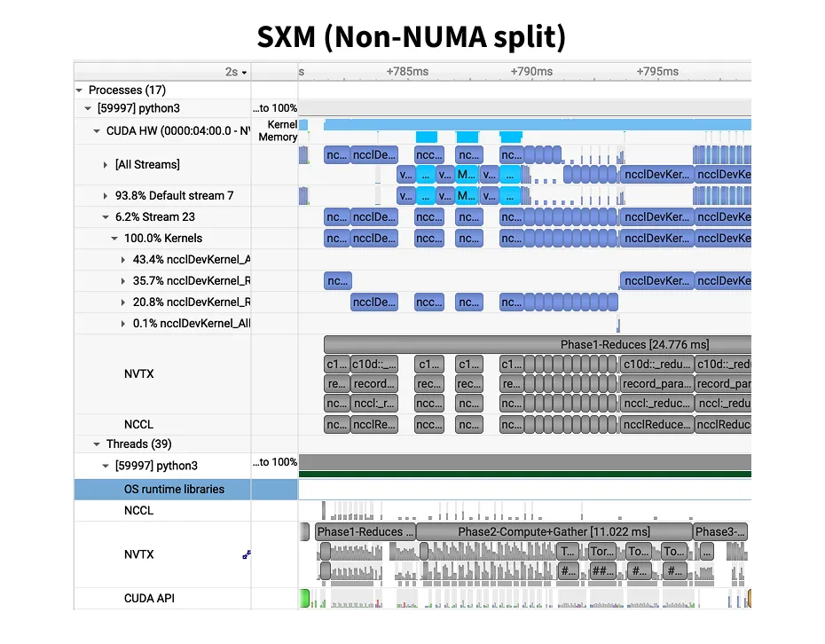Screen dimensions: 825x644
Task: Collapse the 6.2% Stream 23 node
Action: pyautogui.click(x=106, y=216)
